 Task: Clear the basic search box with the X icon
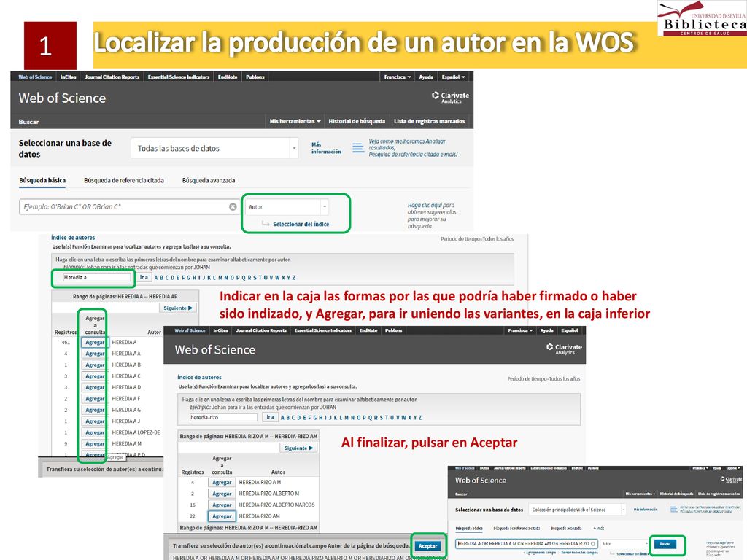click(x=233, y=206)
